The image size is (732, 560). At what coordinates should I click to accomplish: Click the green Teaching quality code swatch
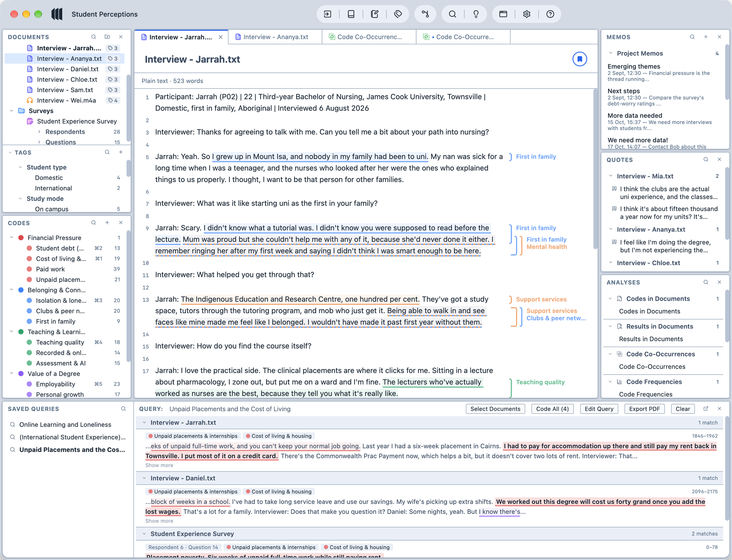[x=29, y=342]
